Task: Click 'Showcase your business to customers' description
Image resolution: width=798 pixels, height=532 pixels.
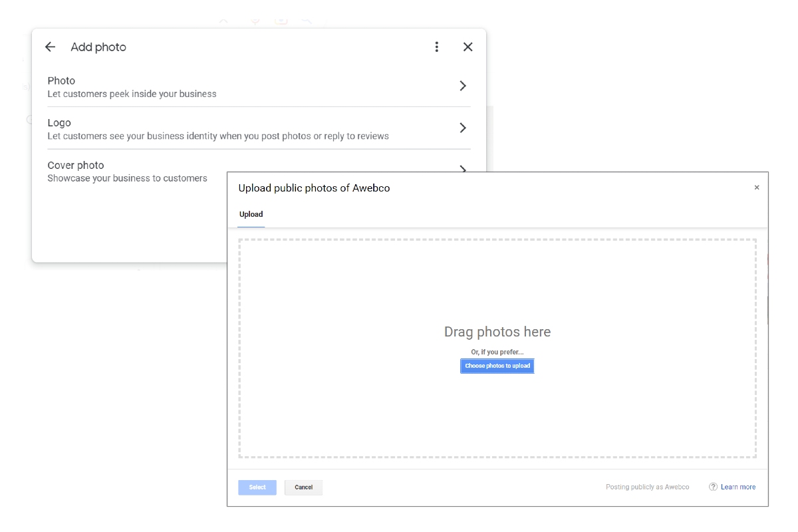Action: [127, 178]
